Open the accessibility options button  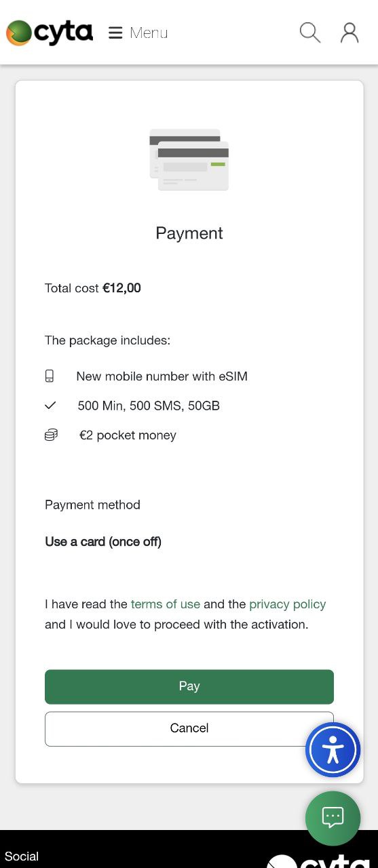(x=333, y=750)
